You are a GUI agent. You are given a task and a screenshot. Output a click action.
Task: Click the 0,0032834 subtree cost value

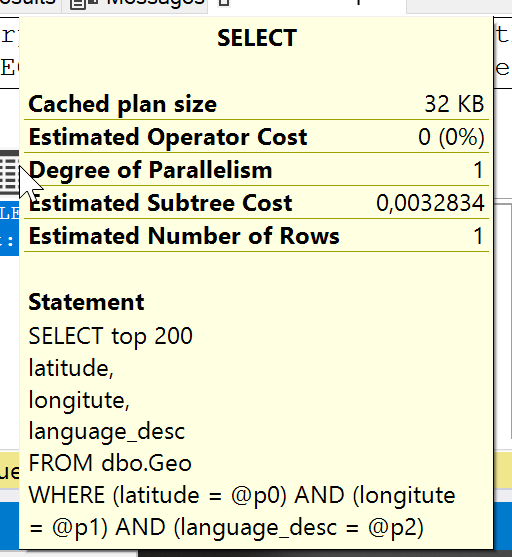430,203
